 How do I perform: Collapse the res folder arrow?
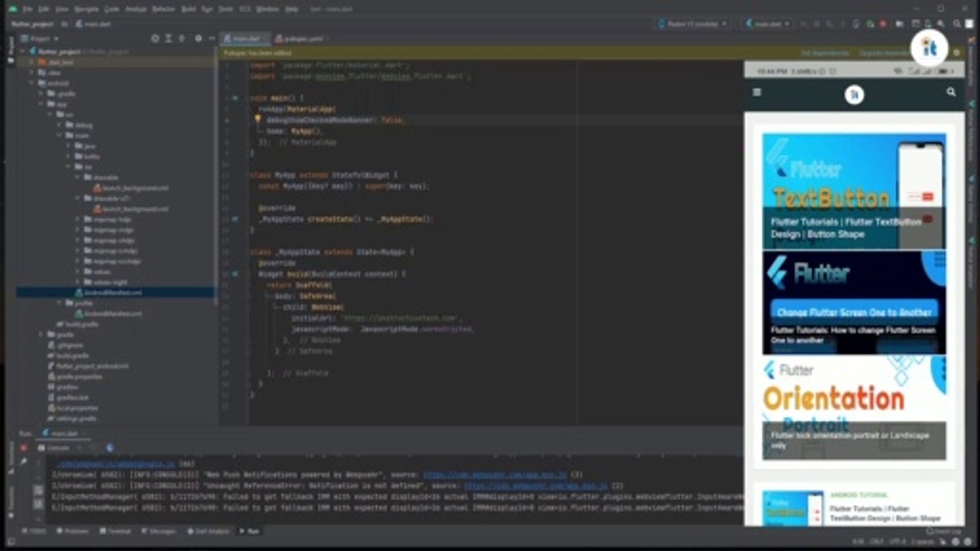pyautogui.click(x=68, y=166)
